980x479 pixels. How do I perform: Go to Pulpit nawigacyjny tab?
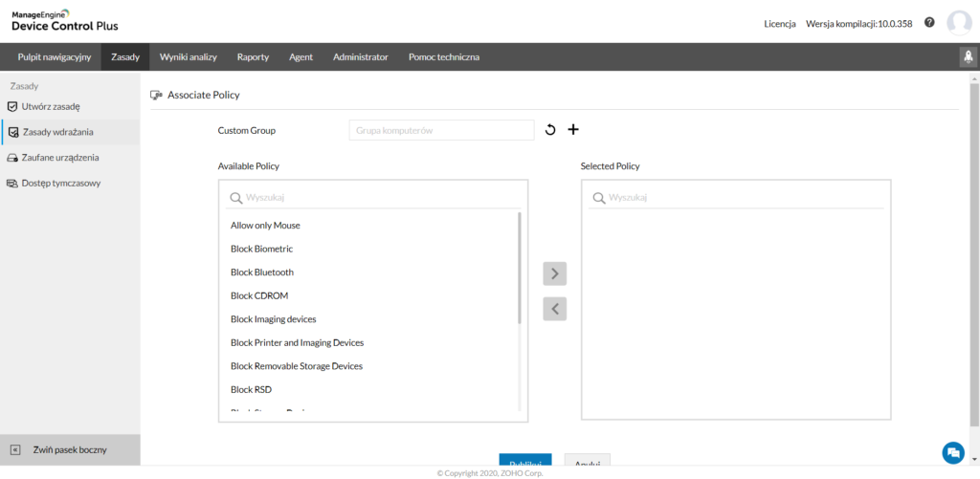pyautogui.click(x=54, y=57)
